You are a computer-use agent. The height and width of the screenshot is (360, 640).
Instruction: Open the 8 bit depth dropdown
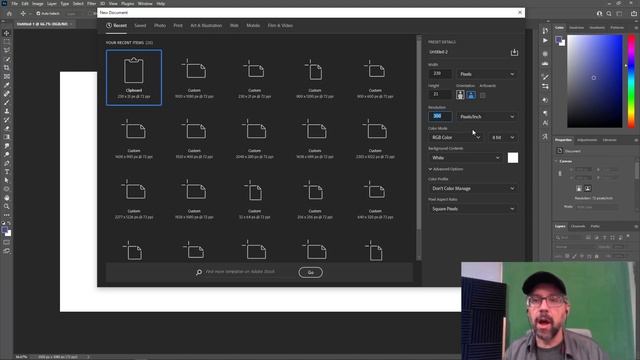pyautogui.click(x=503, y=138)
